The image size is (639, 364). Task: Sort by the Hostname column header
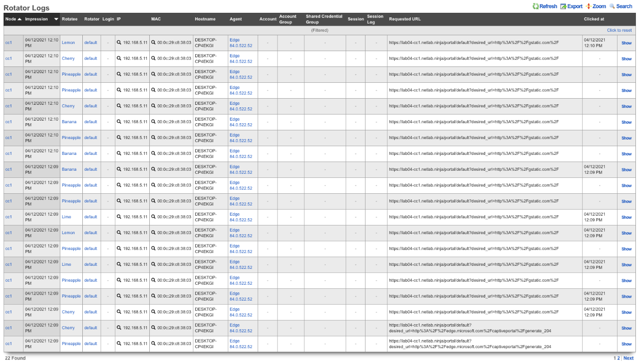pos(205,19)
